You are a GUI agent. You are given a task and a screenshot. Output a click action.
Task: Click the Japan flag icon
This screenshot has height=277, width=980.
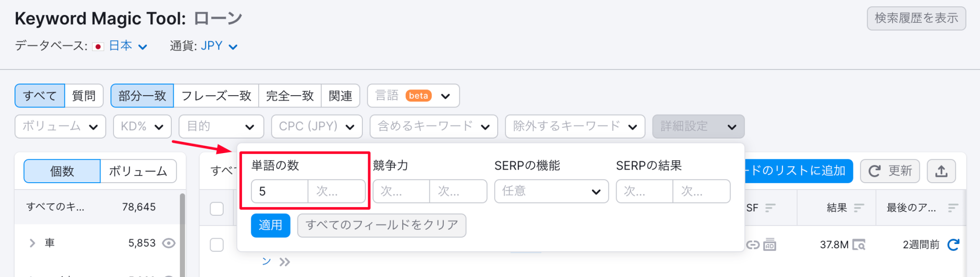(x=98, y=47)
